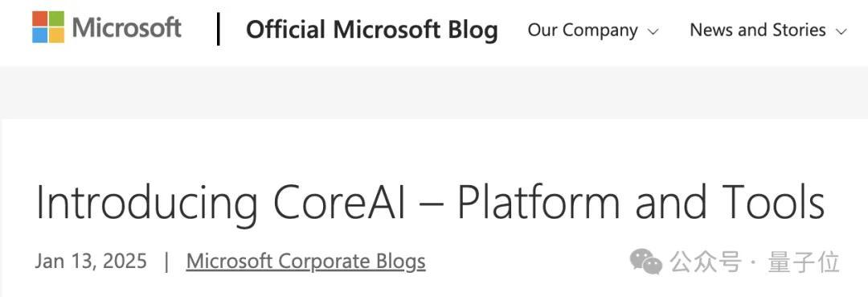Screen dimensions: 868x297
Task: Click the 量子位 watermark text
Action: 804,262
